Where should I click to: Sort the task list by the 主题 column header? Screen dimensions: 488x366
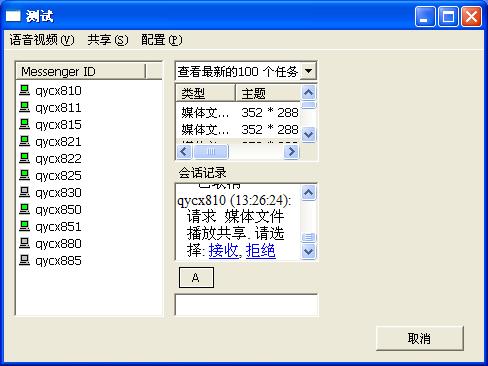(268, 93)
